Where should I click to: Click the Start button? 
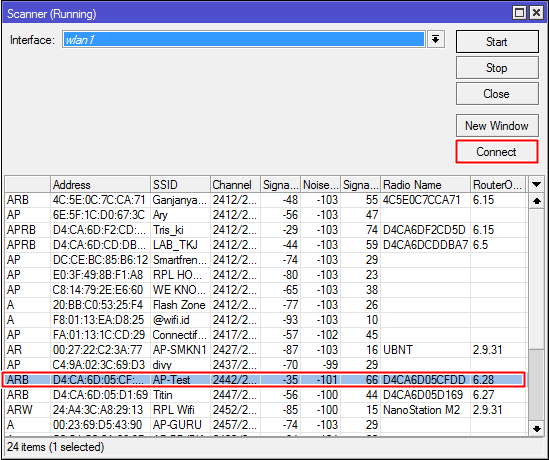[x=497, y=42]
